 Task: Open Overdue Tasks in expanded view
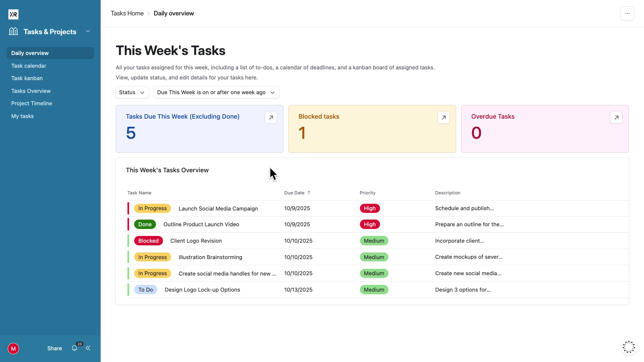(x=616, y=117)
